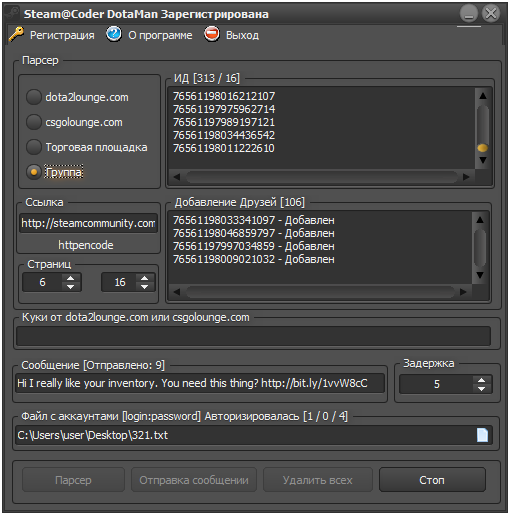Choose Выход menu item
Viewport: 509px width, 515px height.
coord(242,35)
